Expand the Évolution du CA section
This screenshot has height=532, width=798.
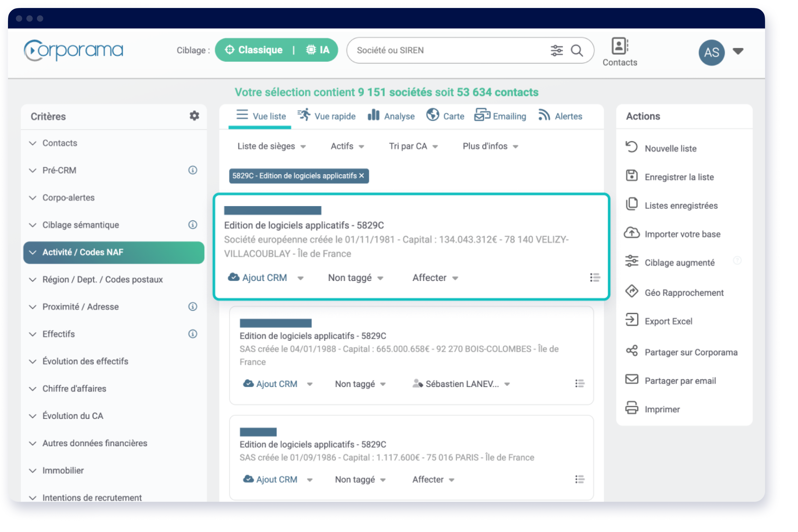coord(114,416)
